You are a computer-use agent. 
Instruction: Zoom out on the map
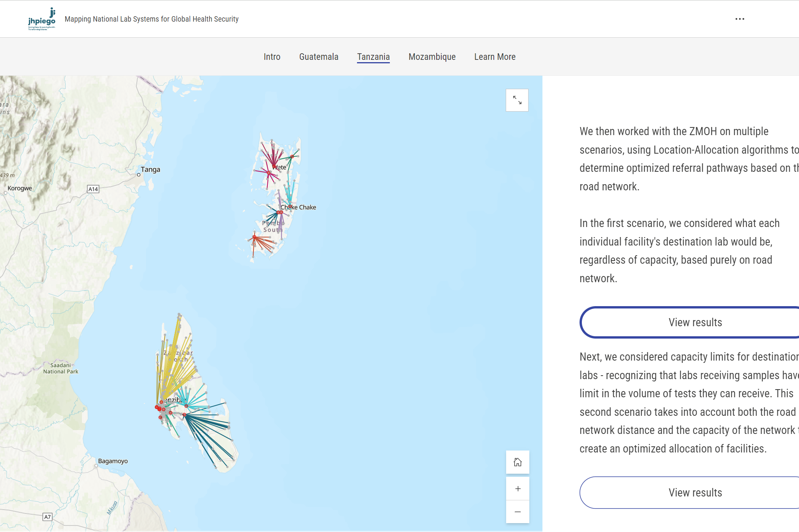(517, 512)
